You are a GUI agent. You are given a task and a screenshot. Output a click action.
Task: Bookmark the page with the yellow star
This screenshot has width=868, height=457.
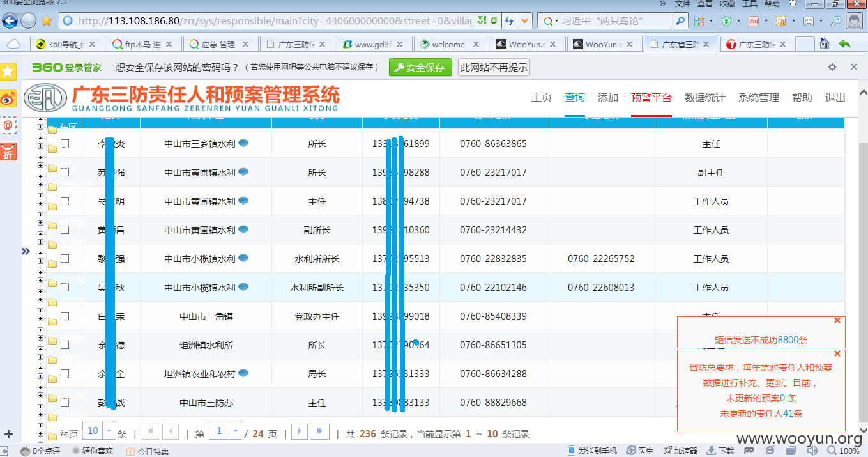point(47,20)
